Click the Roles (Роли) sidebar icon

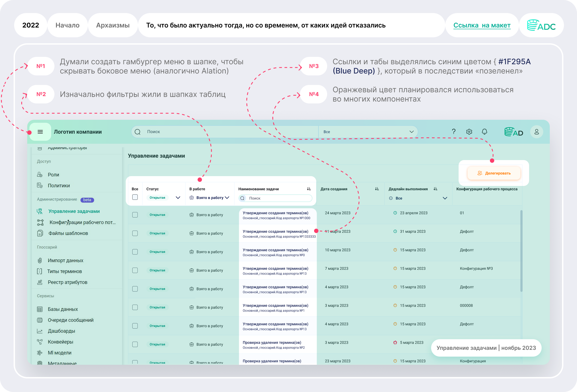click(40, 174)
